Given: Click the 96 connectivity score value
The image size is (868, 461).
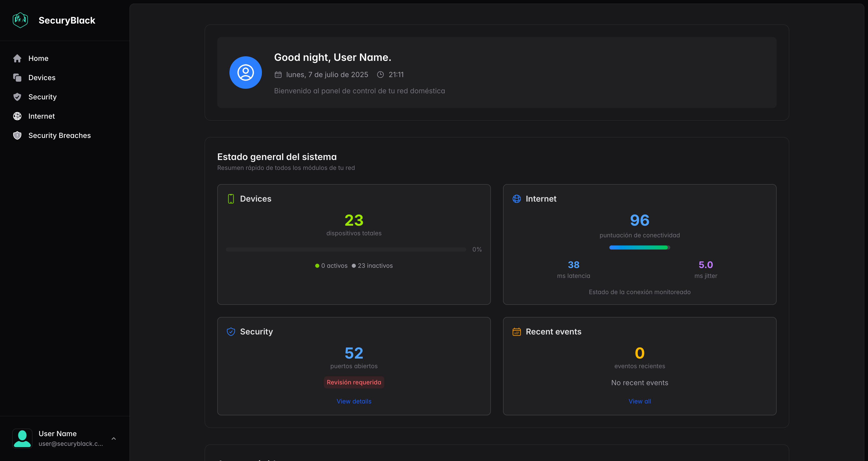Looking at the screenshot, I should click(x=640, y=220).
